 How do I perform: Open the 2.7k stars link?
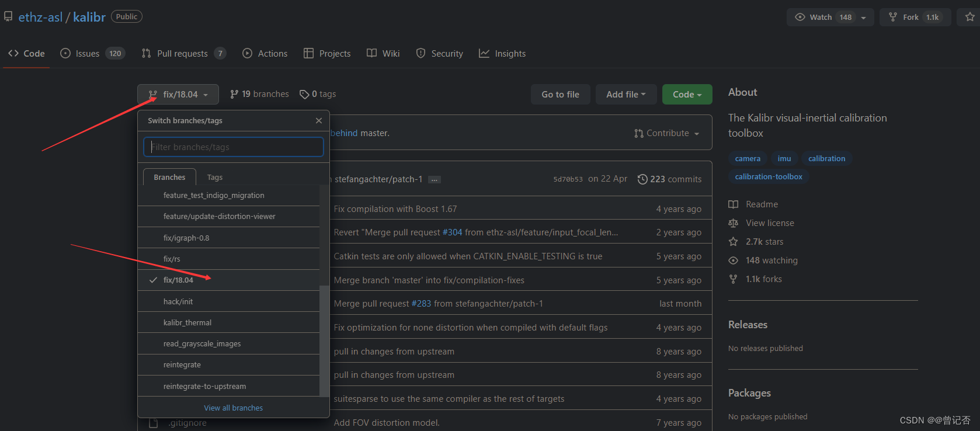[756, 242]
